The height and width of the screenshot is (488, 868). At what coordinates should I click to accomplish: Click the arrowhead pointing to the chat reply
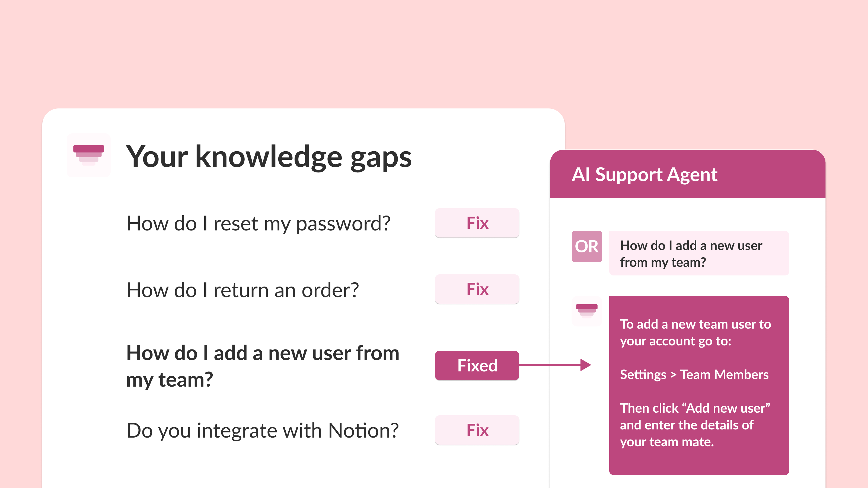[585, 365]
